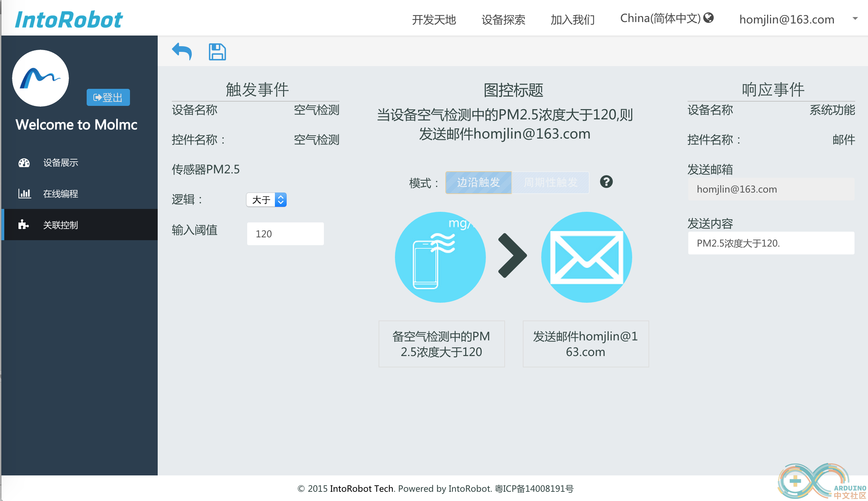Click the help question mark icon

point(606,182)
